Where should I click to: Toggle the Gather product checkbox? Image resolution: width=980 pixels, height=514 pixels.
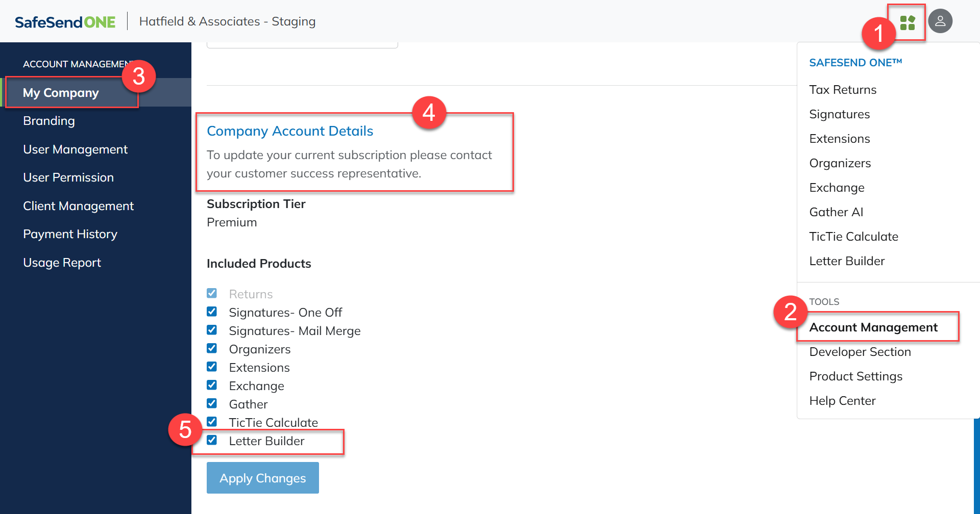click(x=212, y=403)
